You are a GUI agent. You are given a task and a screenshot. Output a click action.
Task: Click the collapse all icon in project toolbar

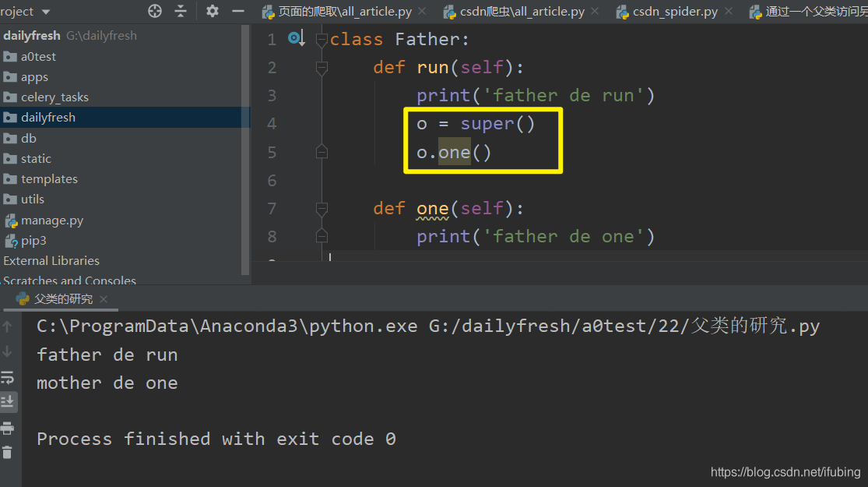181,11
